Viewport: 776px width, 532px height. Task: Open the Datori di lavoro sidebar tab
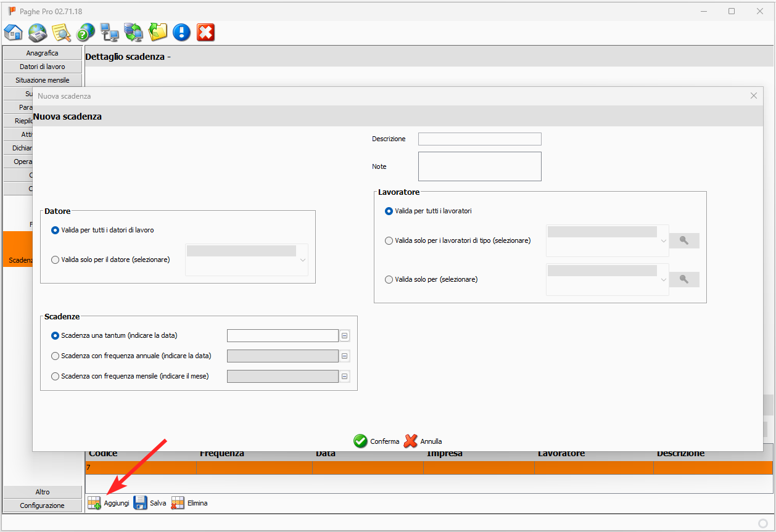point(42,67)
